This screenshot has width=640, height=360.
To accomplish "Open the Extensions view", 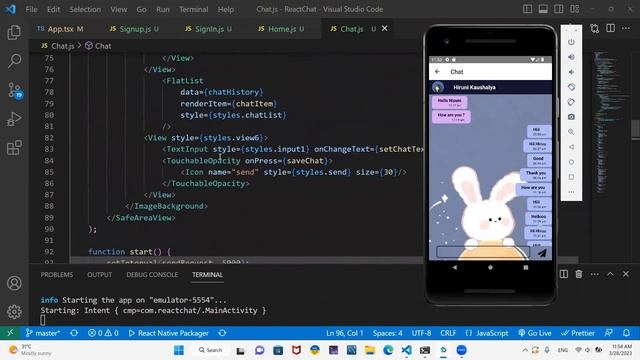I will [x=14, y=147].
